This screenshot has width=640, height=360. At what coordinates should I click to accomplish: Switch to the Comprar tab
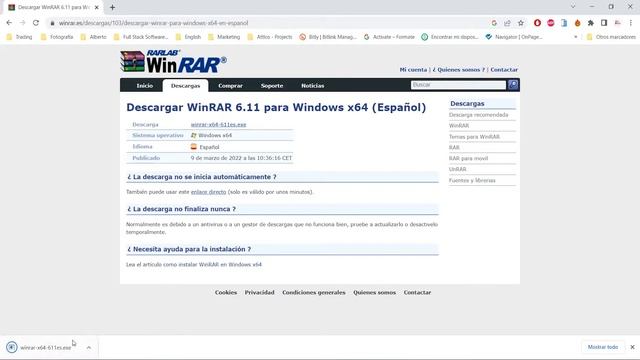(230, 86)
